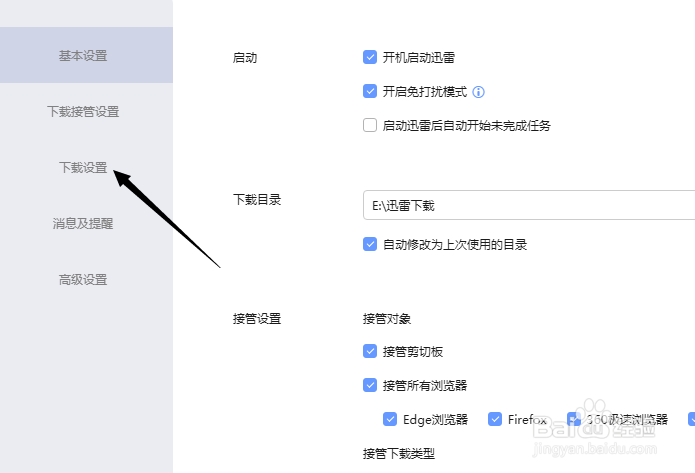Uncheck the 360极速浏览器 checkbox
The width and height of the screenshot is (695, 473).
click(574, 419)
